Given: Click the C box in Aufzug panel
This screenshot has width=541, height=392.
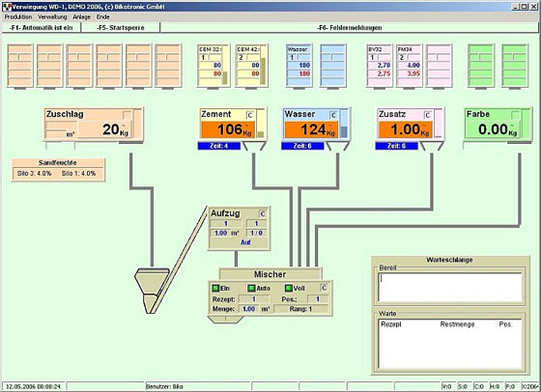Looking at the screenshot, I should coord(263,213).
